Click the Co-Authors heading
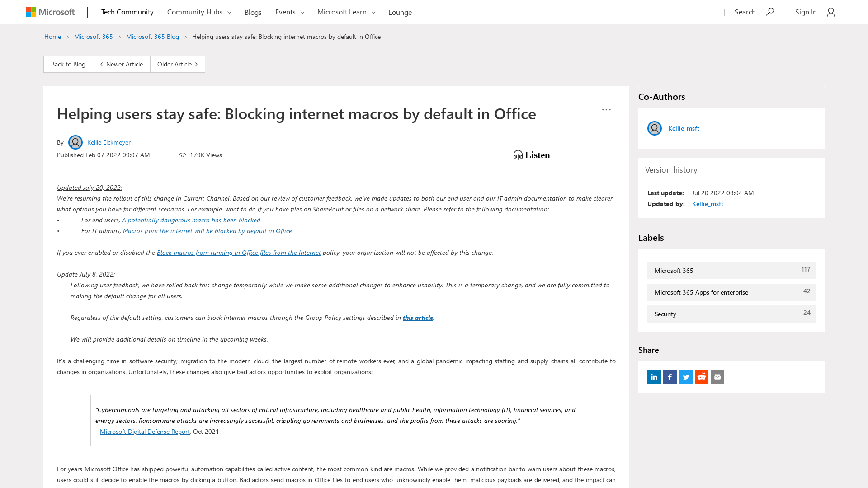The image size is (868, 488). point(662,97)
